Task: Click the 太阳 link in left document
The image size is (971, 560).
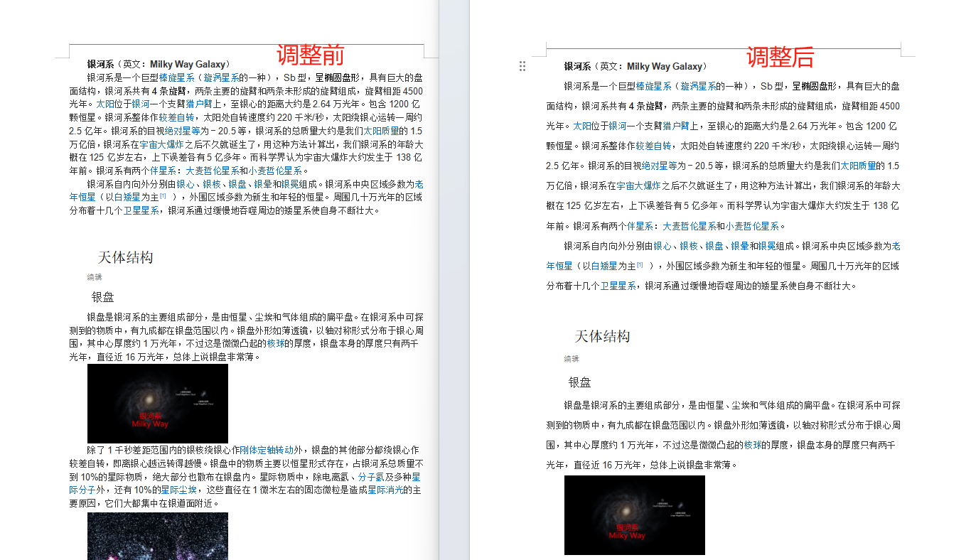Action: coord(105,104)
